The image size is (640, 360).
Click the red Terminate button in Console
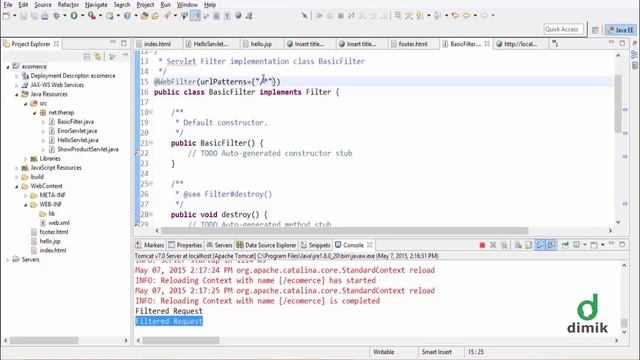(482, 245)
